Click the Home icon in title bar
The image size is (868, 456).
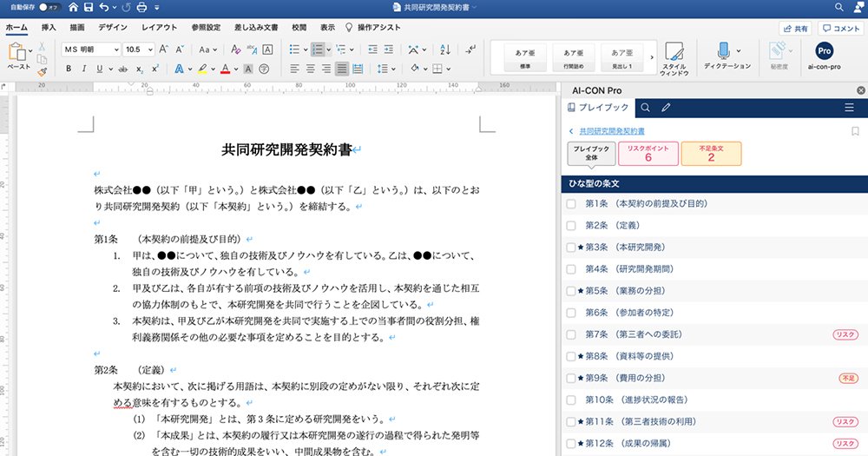[x=73, y=7]
